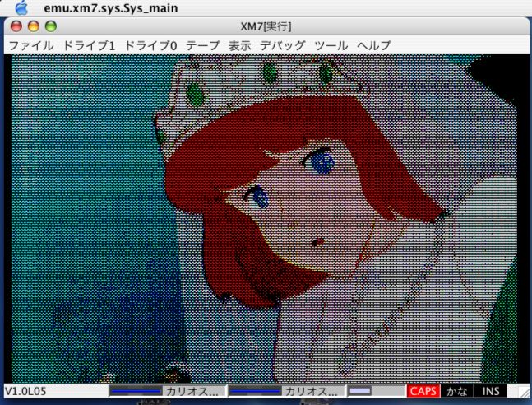Click the CAPS indicator in status bar
This screenshot has height=405, width=532.
(x=423, y=391)
